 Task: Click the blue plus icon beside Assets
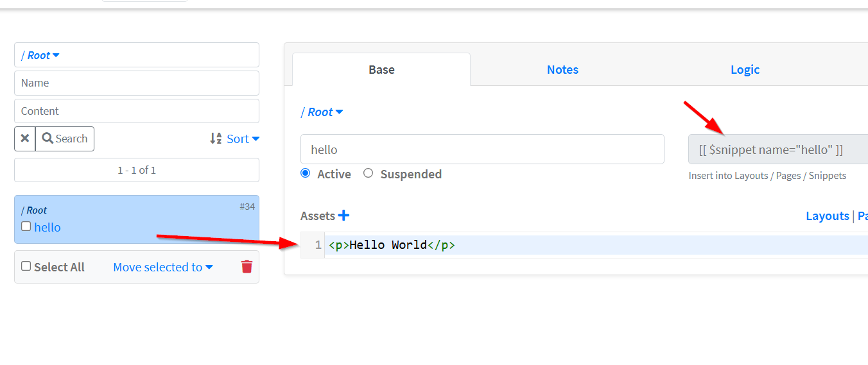point(343,216)
